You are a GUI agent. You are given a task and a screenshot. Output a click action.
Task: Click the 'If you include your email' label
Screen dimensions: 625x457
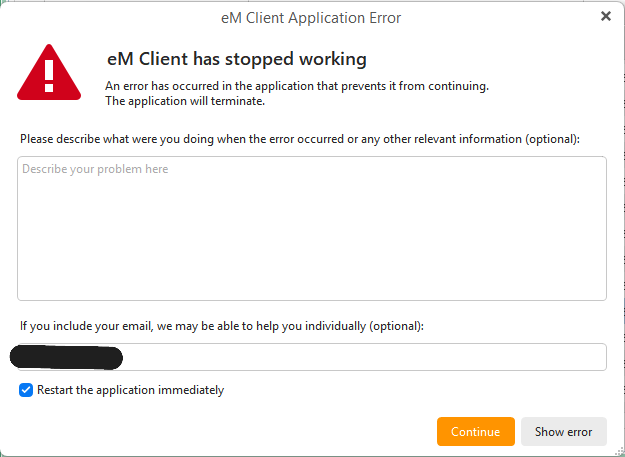222,326
